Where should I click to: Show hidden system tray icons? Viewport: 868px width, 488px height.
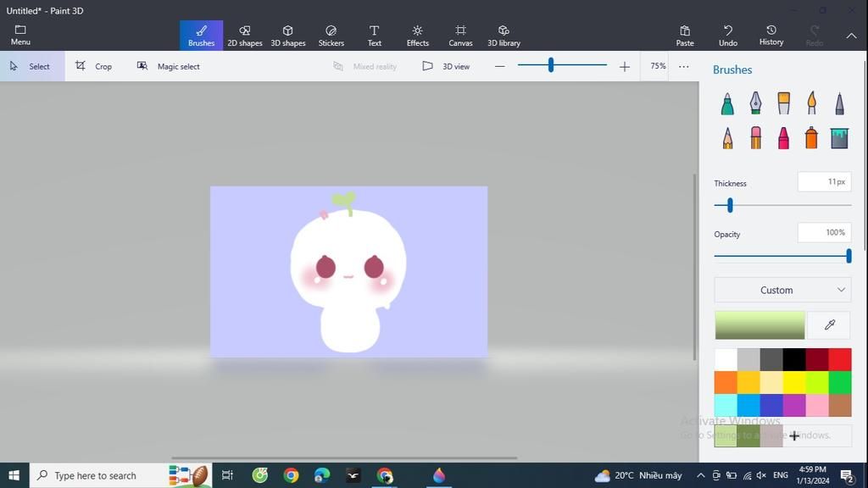point(701,475)
